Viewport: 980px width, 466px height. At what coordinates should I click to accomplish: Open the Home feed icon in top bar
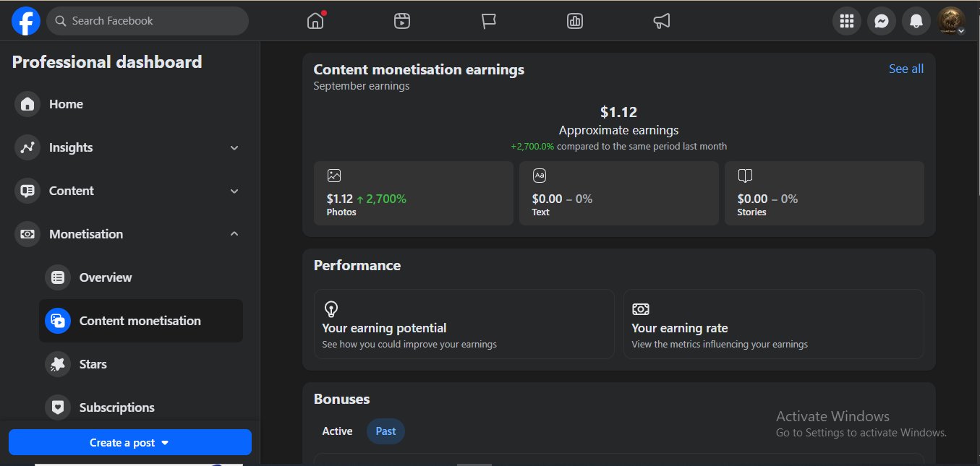315,21
